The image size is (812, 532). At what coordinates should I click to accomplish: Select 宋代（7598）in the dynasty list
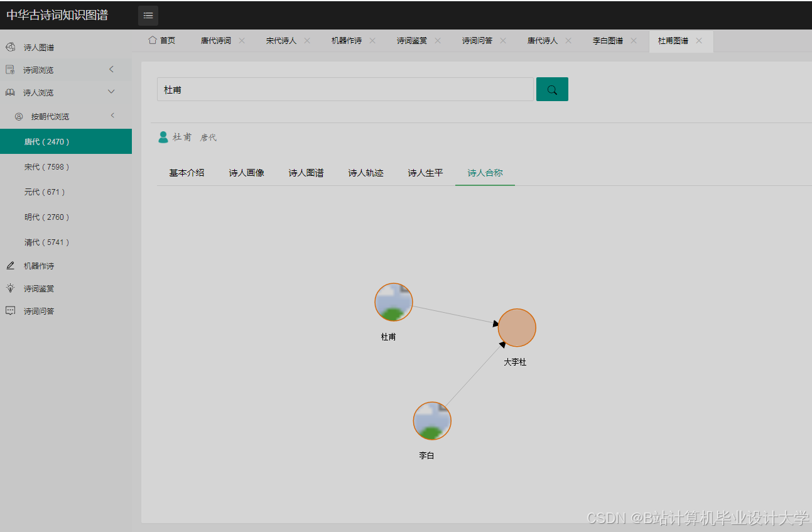(66, 166)
